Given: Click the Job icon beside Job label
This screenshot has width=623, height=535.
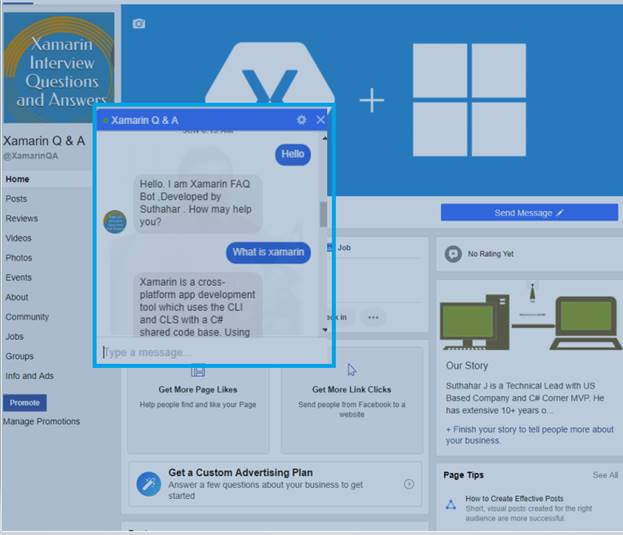Looking at the screenshot, I should click(x=329, y=247).
